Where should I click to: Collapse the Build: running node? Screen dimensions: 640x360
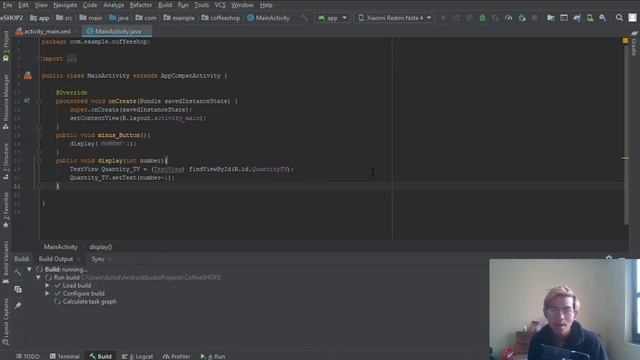29,269
